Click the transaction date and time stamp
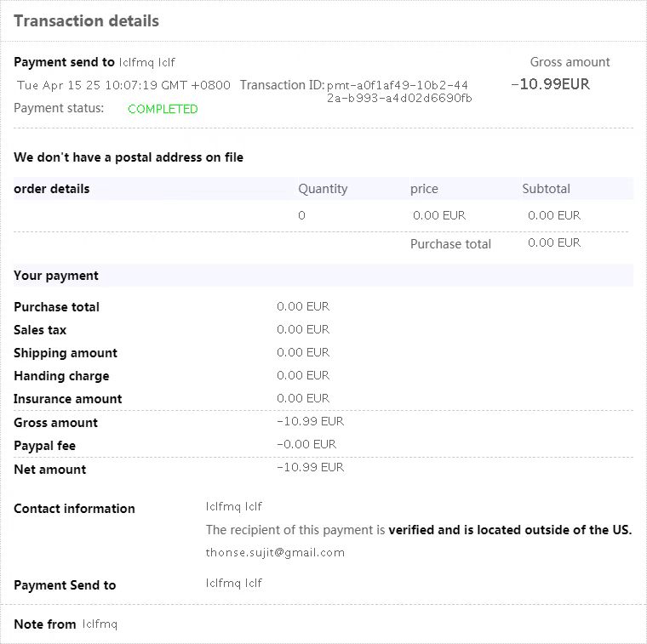 123,85
